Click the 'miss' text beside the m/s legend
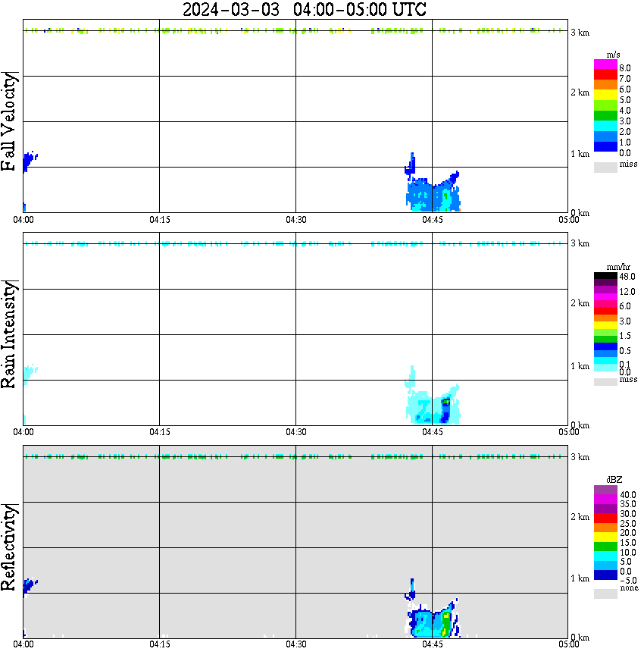This screenshot has height=658, width=644. [628, 164]
